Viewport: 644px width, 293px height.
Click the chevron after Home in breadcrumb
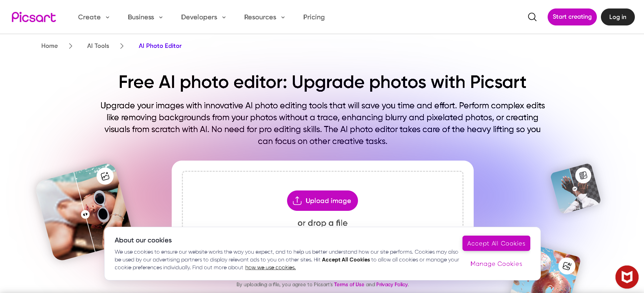point(71,46)
